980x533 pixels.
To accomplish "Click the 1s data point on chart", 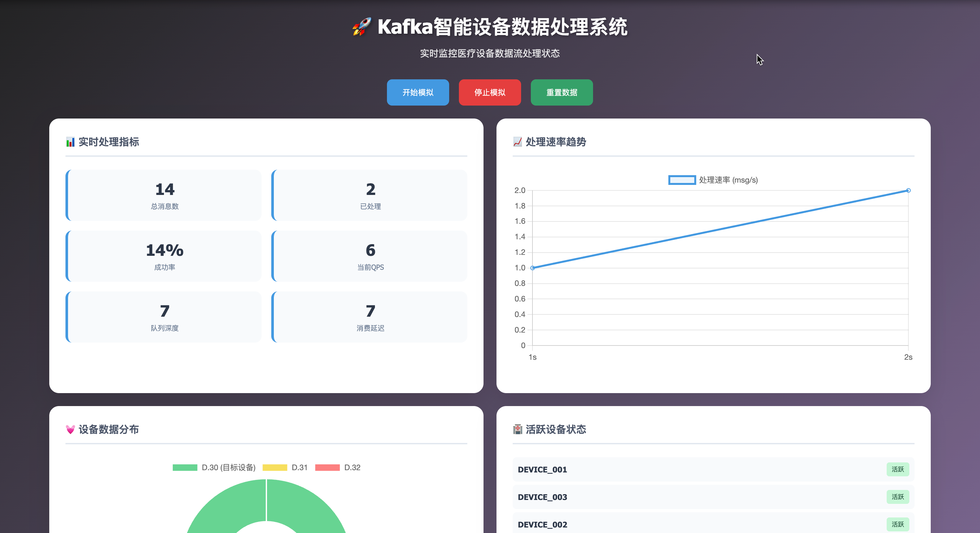I will (x=532, y=268).
